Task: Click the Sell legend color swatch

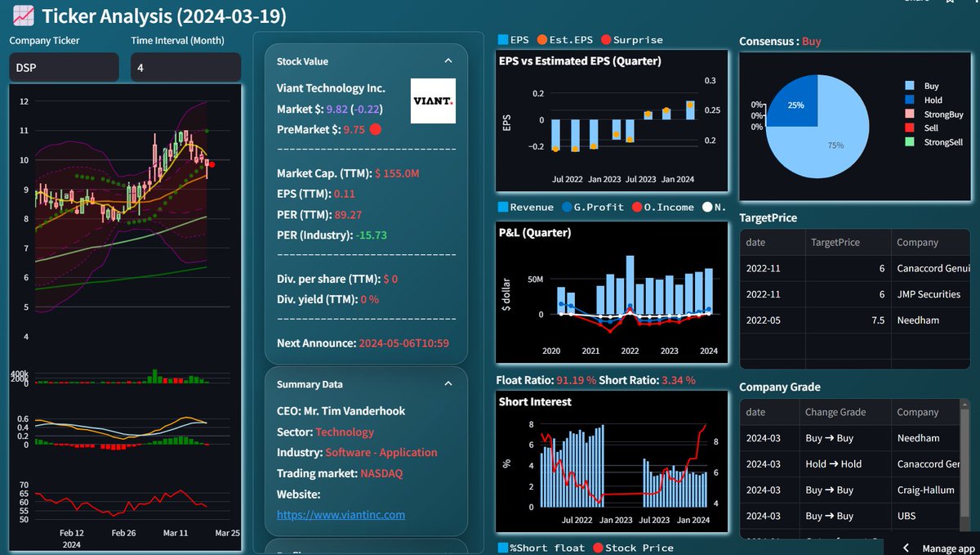Action: coord(910,128)
